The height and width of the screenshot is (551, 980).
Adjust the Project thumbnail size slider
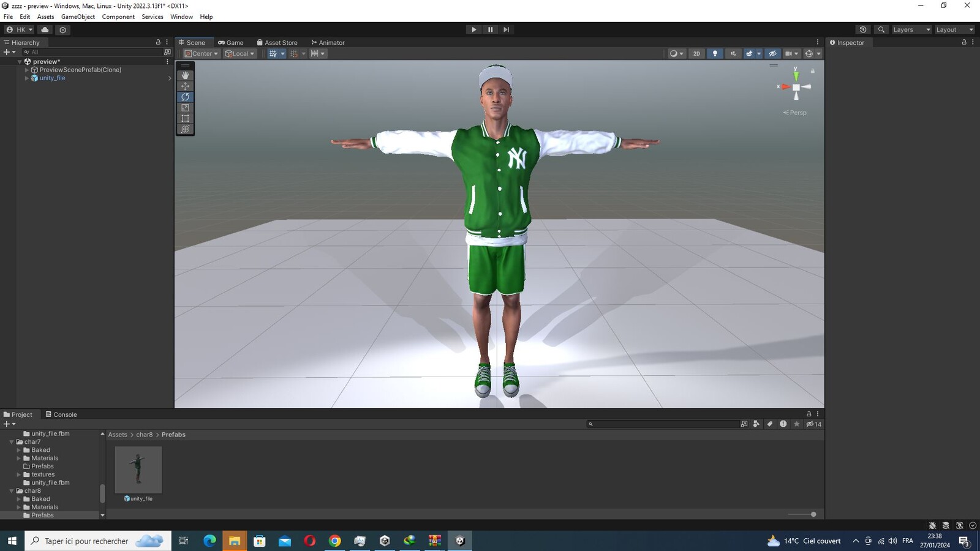[813, 514]
